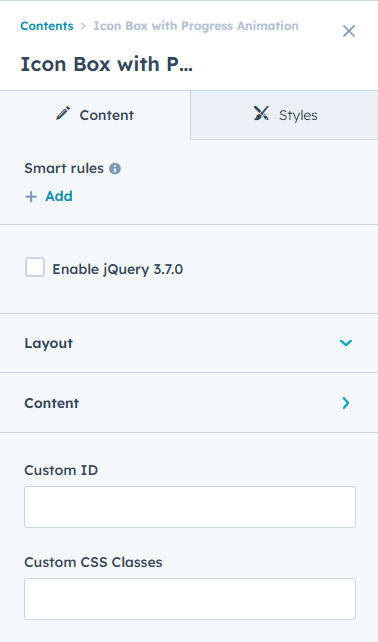The height and width of the screenshot is (642, 378).
Task: Open the Content section row
Action: pos(189,403)
